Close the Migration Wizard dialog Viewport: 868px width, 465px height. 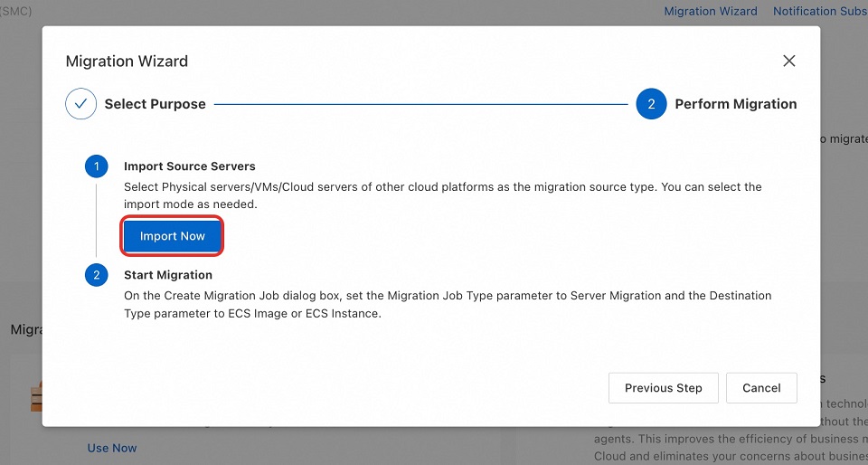coord(789,61)
